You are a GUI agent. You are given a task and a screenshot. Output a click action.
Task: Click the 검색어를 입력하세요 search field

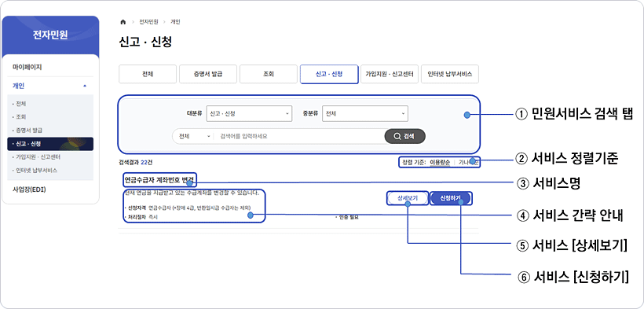click(299, 136)
